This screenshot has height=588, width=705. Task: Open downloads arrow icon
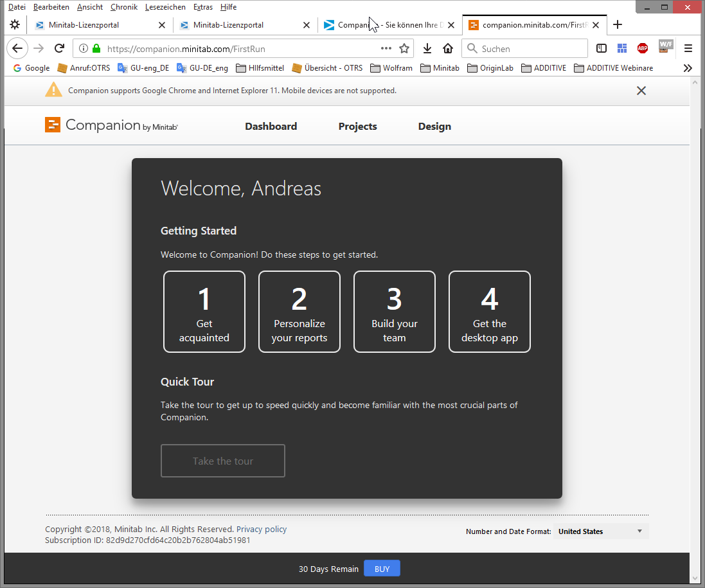point(427,49)
